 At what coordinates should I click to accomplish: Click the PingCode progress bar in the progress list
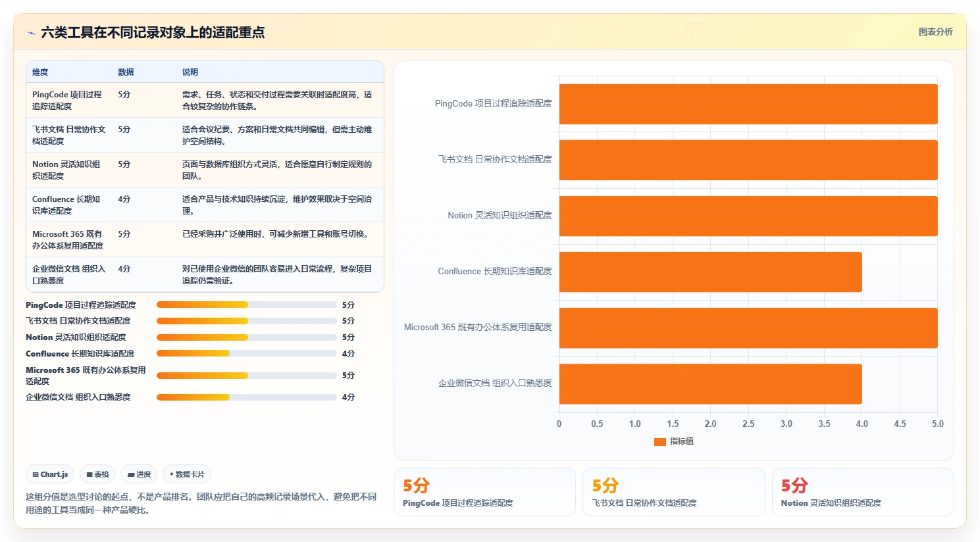[247, 305]
